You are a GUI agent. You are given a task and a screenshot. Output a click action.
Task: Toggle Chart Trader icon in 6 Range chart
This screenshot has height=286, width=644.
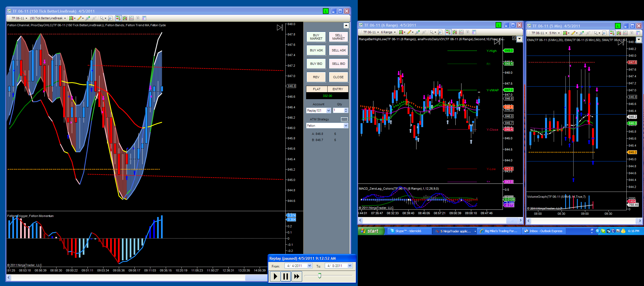pos(448,32)
